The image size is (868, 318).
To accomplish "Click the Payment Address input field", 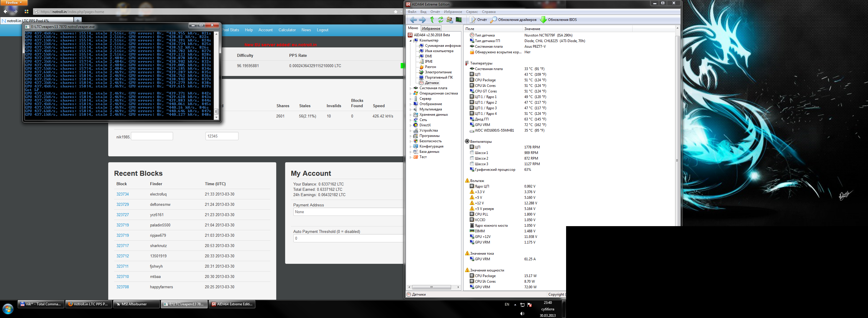I will coord(348,212).
